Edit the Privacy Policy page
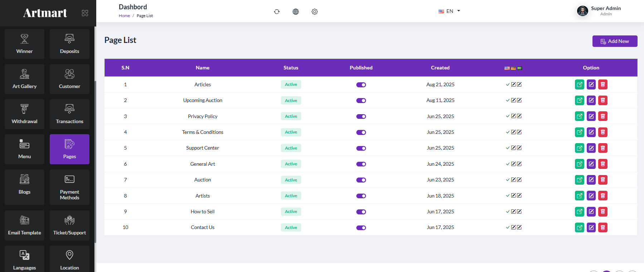 tap(591, 116)
